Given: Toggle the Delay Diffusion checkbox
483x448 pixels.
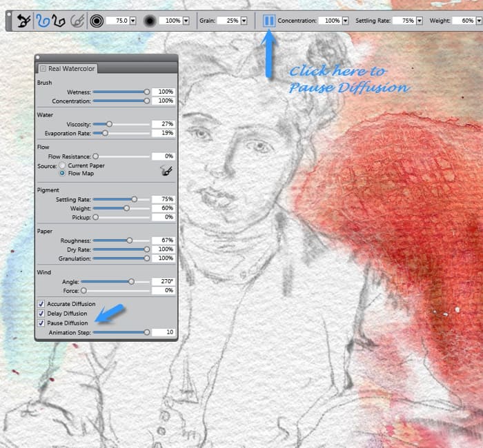Looking at the screenshot, I should click(41, 314).
